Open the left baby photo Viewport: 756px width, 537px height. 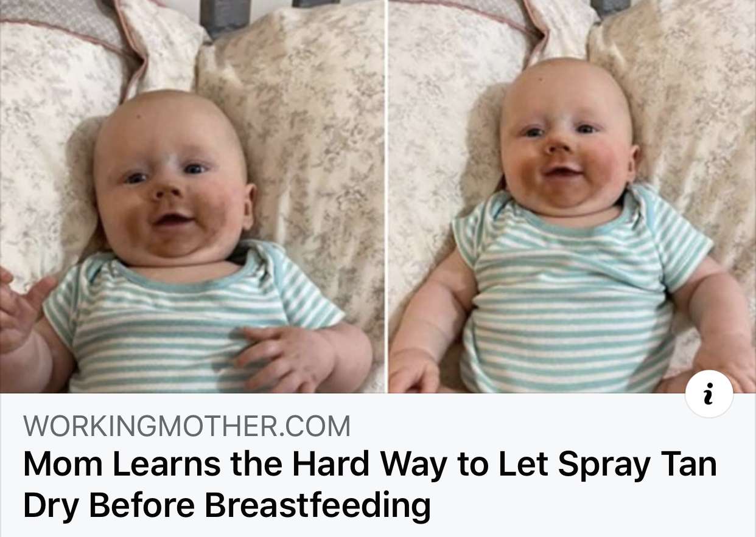(192, 196)
